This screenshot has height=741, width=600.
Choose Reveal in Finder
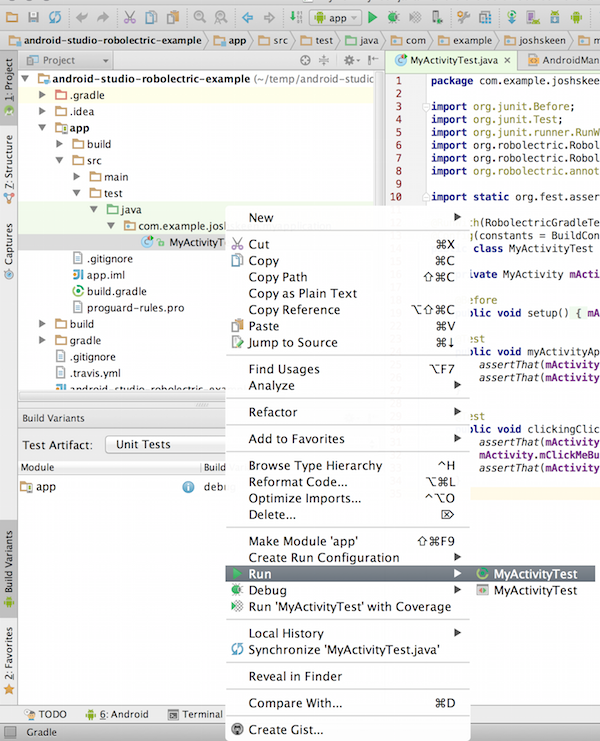pos(348,676)
